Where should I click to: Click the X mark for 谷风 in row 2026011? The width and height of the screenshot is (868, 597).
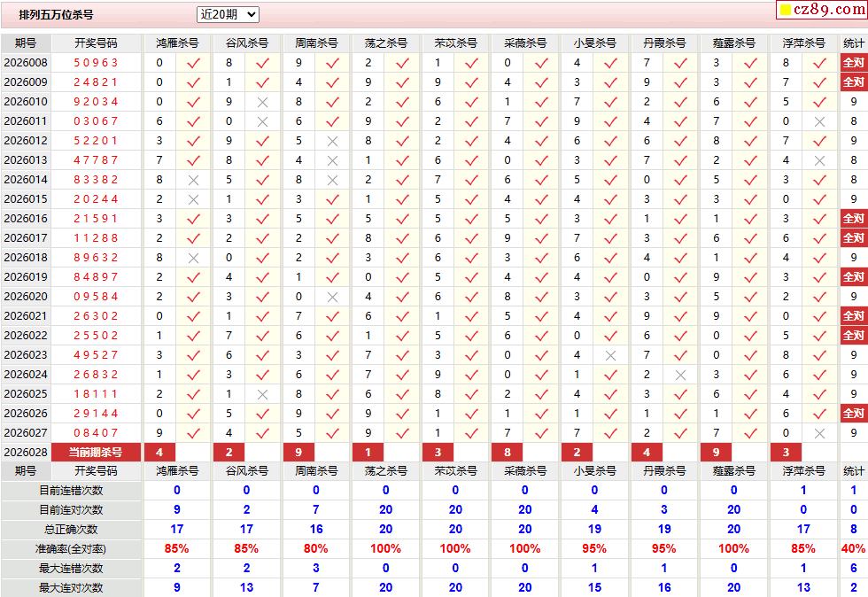pos(262,121)
